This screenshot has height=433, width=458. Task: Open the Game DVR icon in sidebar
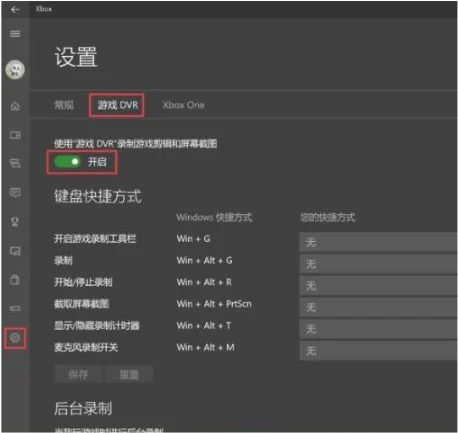pyautogui.click(x=15, y=251)
